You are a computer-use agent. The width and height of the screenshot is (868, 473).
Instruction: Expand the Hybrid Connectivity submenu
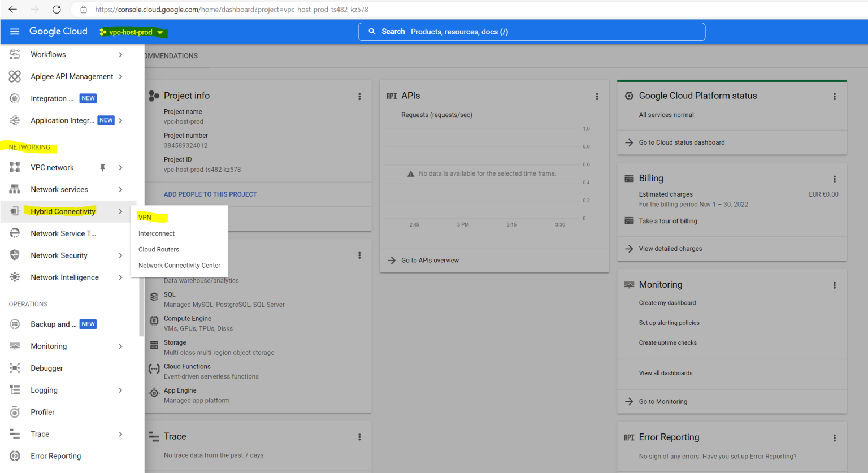click(62, 211)
